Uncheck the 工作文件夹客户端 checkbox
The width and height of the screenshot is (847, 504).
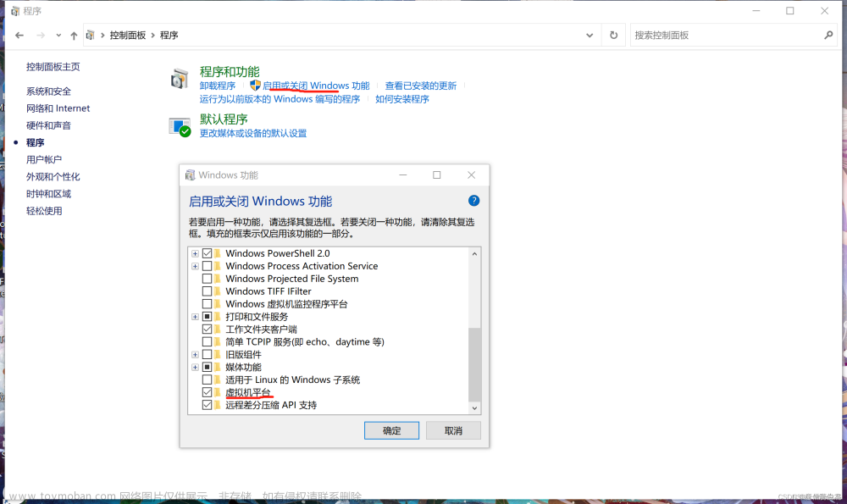pos(207,329)
